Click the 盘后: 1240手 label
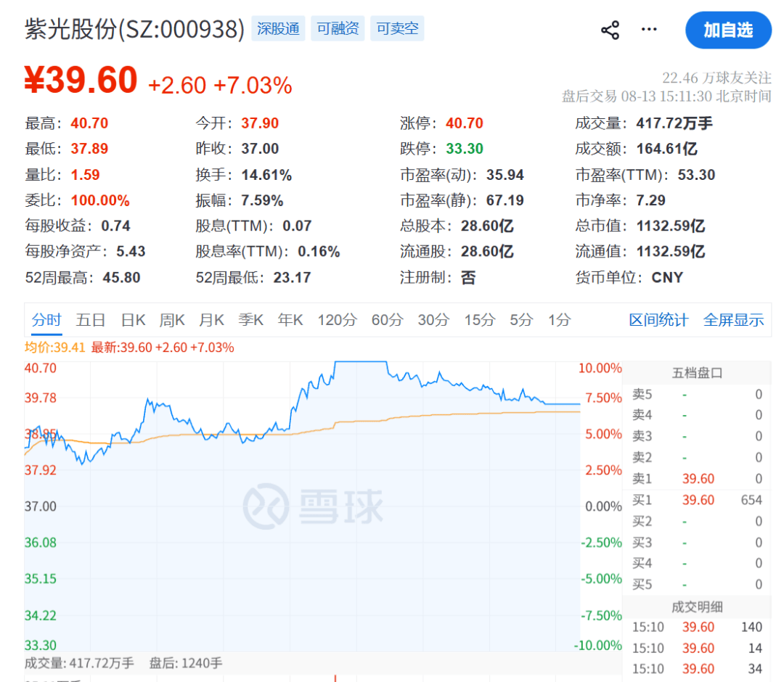This screenshot has width=784, height=682. 186,664
